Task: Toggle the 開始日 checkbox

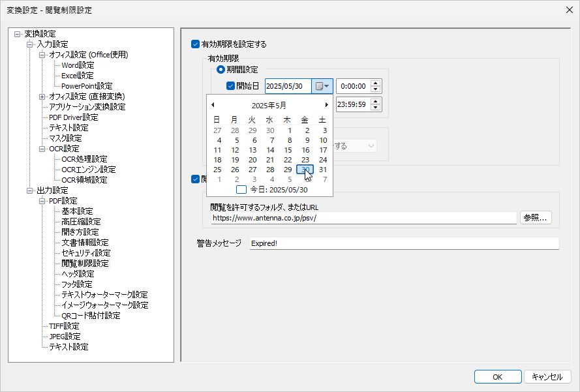Action: 230,86
